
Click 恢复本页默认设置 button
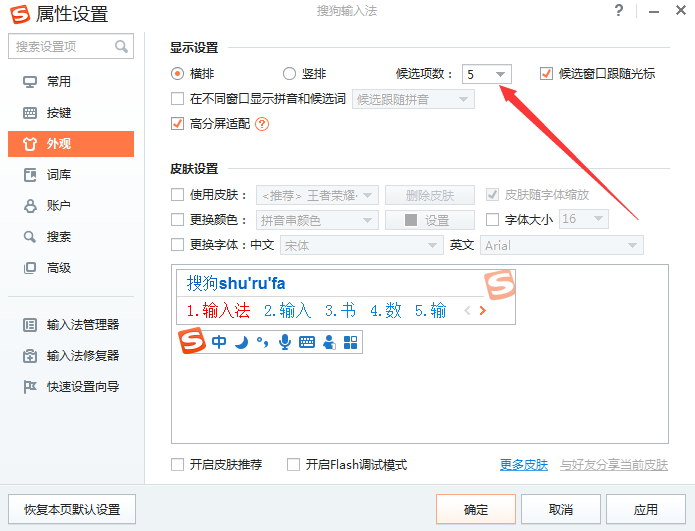coord(72,509)
